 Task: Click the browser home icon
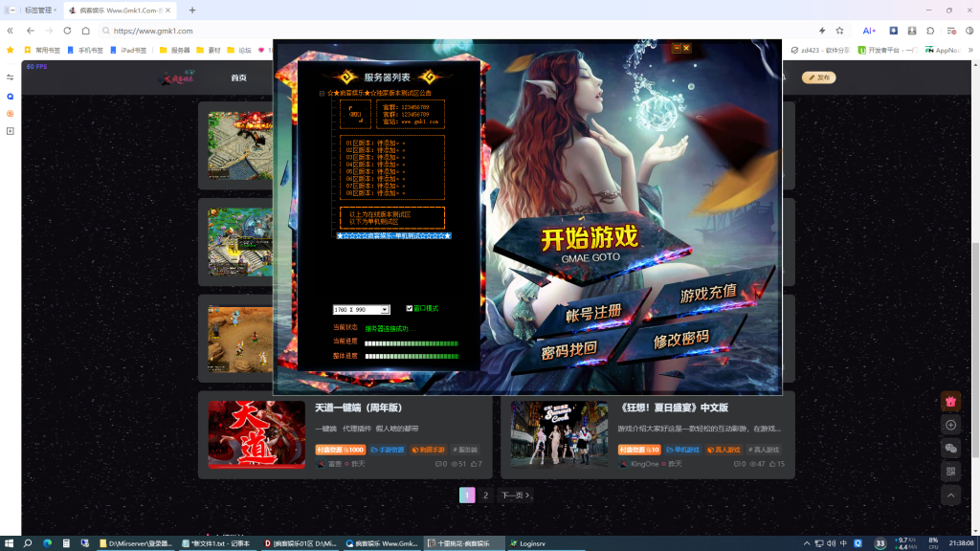pyautogui.click(x=86, y=31)
